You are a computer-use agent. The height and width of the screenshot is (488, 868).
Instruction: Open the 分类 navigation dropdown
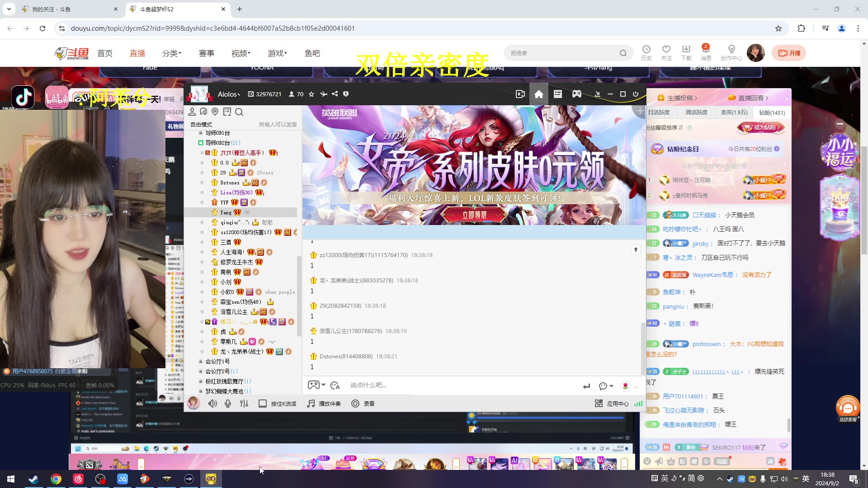click(172, 53)
